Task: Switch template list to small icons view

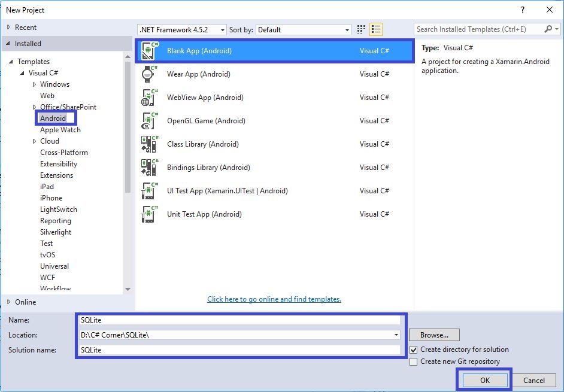Action: [360, 29]
